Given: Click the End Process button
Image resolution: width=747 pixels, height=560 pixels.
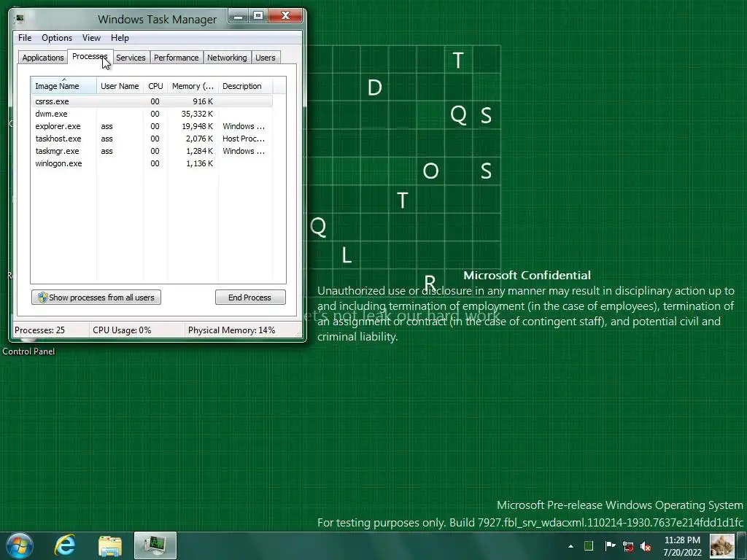Looking at the screenshot, I should coord(250,297).
